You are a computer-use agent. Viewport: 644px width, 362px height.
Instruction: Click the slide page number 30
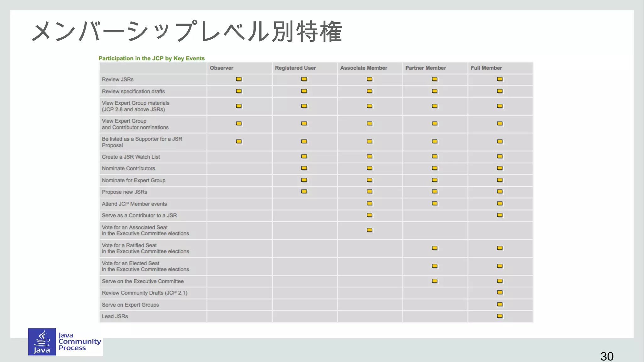[x=607, y=356]
